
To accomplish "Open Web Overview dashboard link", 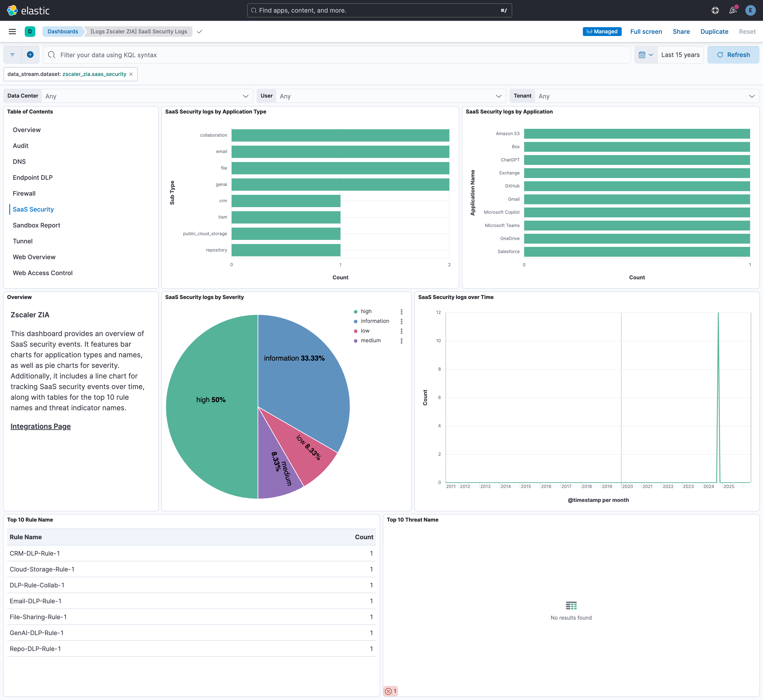I will [x=34, y=257].
